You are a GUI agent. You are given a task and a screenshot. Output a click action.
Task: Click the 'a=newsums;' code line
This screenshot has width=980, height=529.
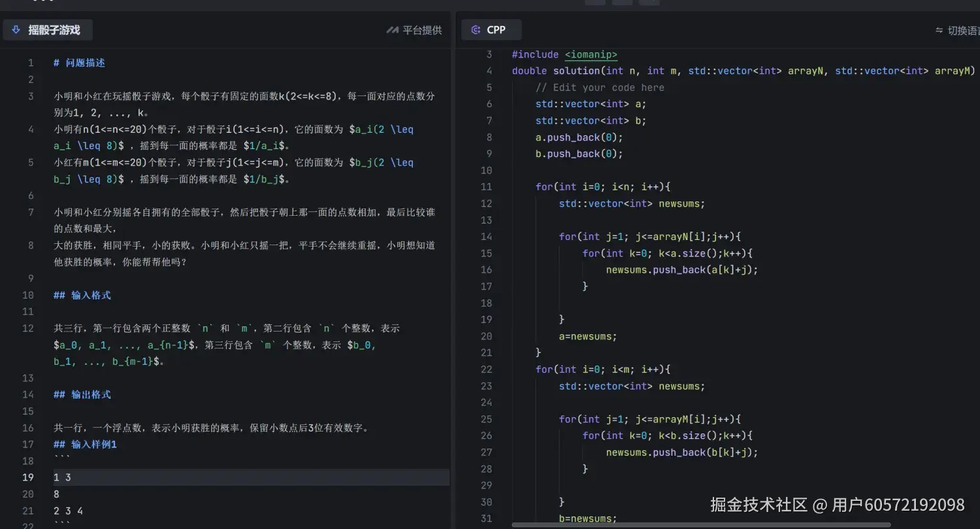pos(588,336)
